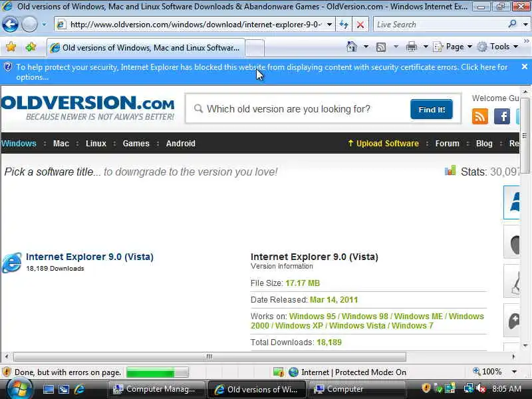Image resolution: width=532 pixels, height=399 pixels.
Task: Open the Blog link
Action: [x=484, y=144]
